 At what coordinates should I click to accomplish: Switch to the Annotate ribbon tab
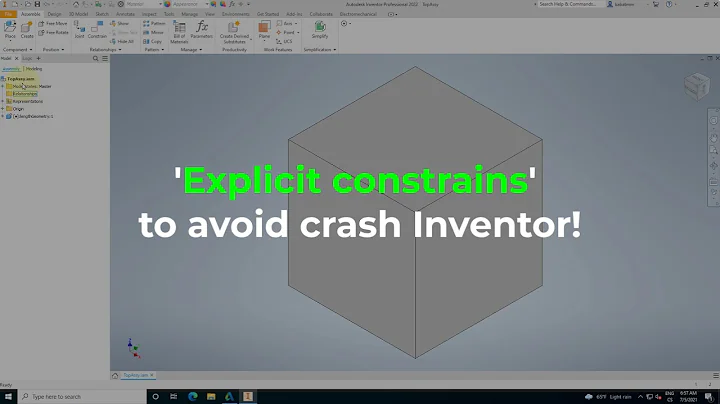[x=125, y=14]
